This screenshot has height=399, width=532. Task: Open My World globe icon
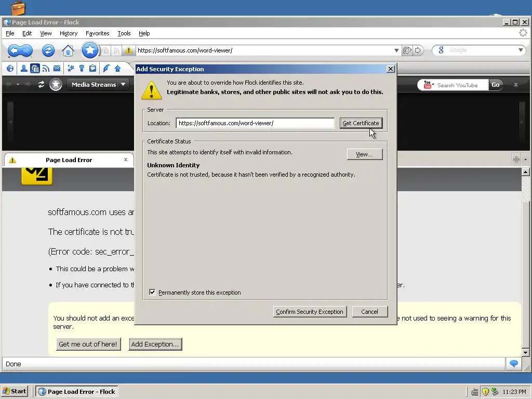coord(10,69)
